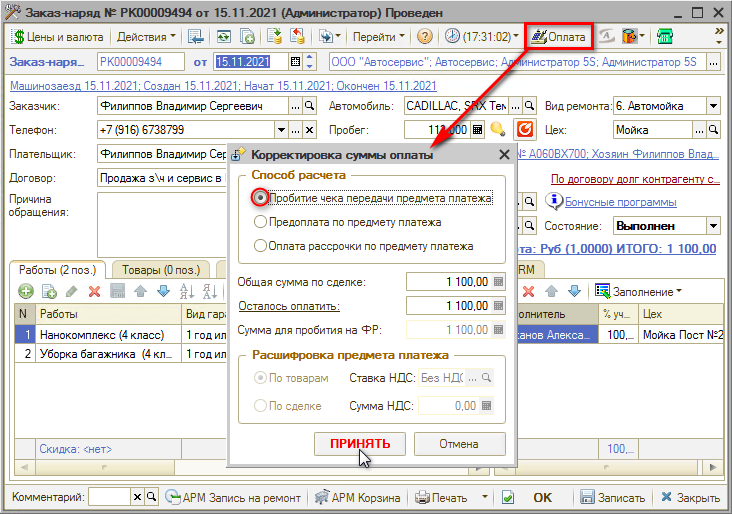Click the help question mark icon
Screen dimensions: 732x514
pyautogui.click(x=425, y=37)
